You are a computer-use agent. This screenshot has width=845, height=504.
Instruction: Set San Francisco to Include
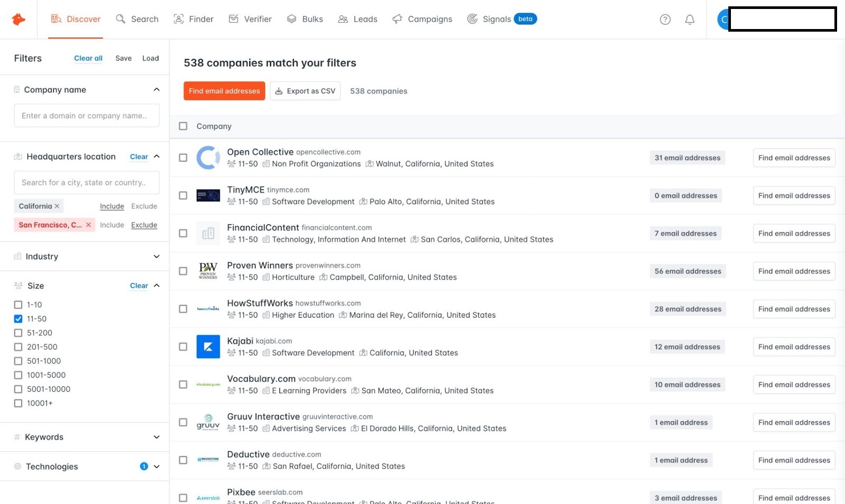click(112, 225)
